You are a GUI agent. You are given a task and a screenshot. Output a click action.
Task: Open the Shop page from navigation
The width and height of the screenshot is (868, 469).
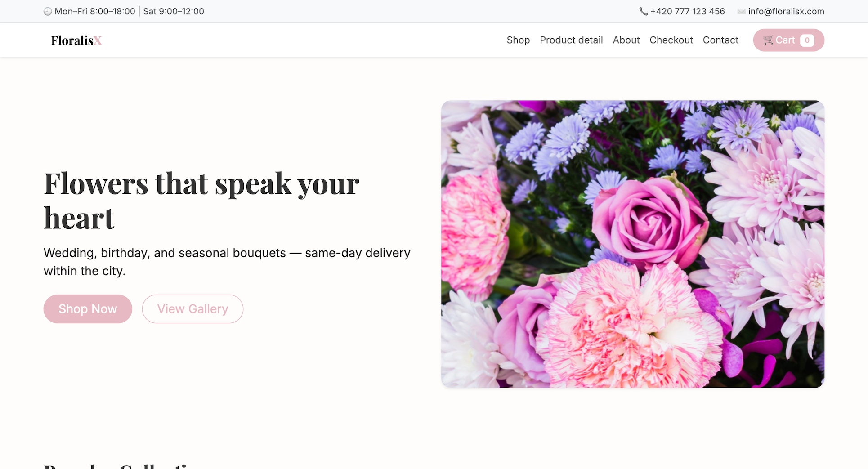pyautogui.click(x=518, y=40)
